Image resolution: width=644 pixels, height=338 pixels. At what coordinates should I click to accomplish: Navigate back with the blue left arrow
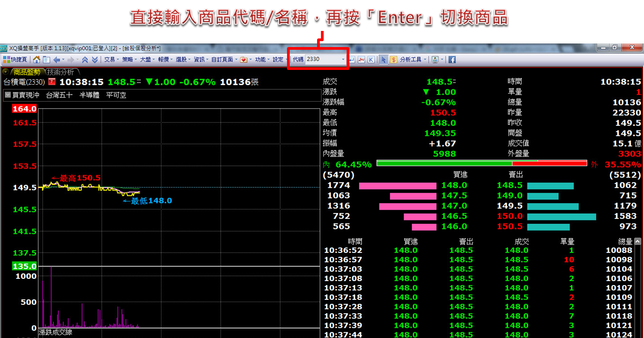[x=57, y=59]
